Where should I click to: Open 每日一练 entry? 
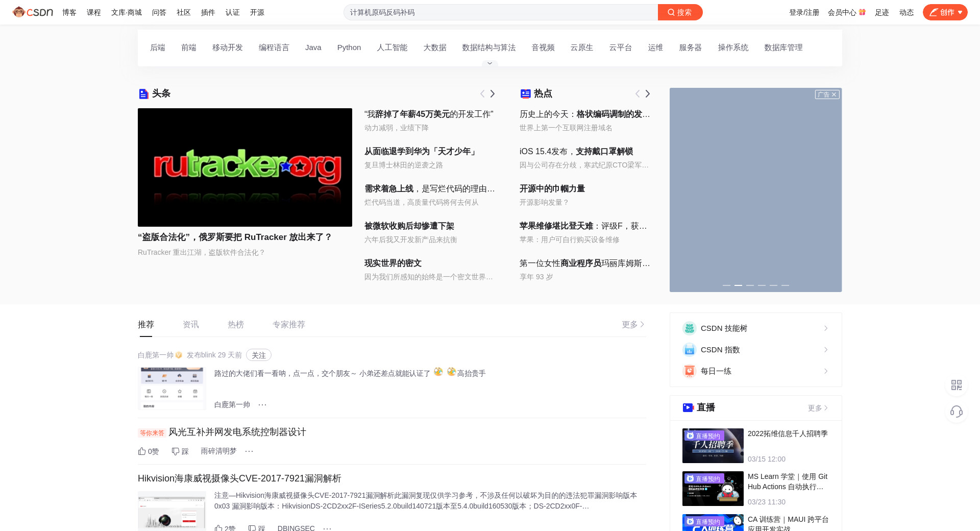point(755,371)
